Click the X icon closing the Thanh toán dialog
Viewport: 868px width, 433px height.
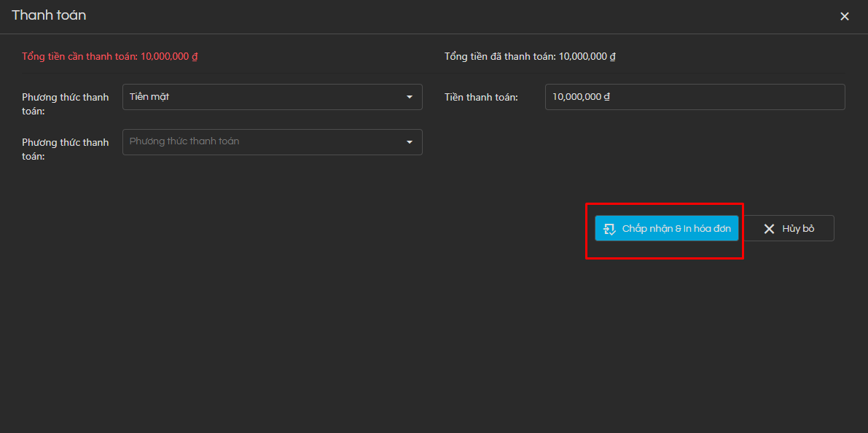845,15
